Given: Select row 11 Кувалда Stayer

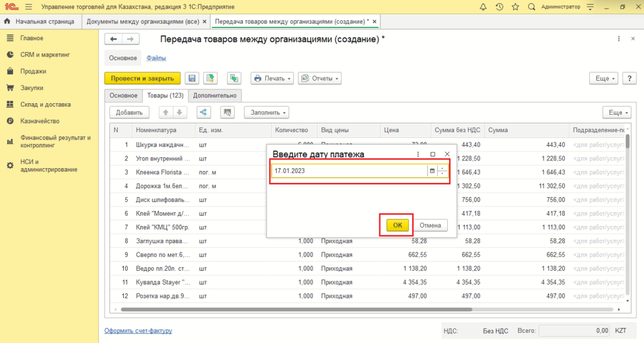Looking at the screenshot, I should coord(367,282).
